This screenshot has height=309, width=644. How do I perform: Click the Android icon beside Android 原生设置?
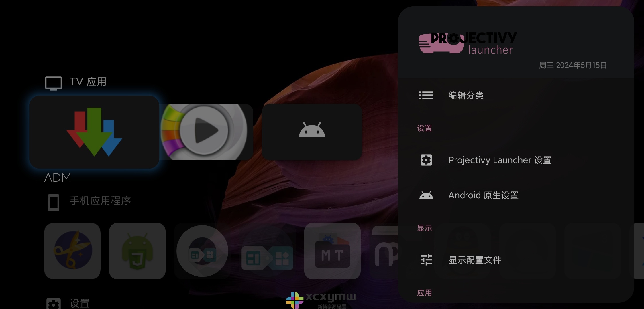coord(426,195)
